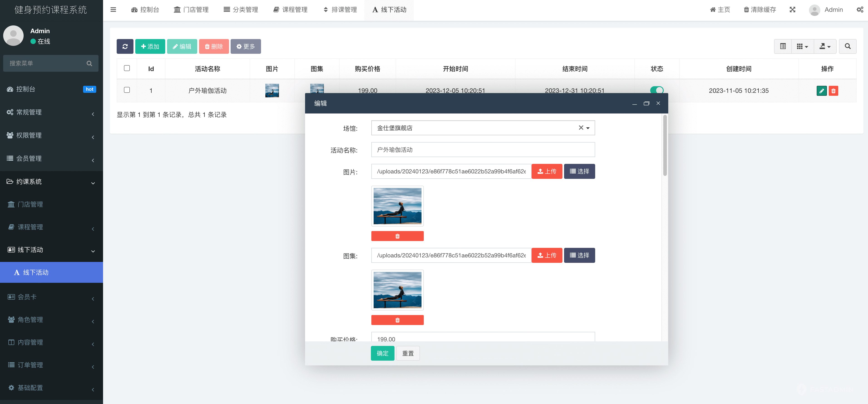Click the 图片 upload path input

point(451,172)
